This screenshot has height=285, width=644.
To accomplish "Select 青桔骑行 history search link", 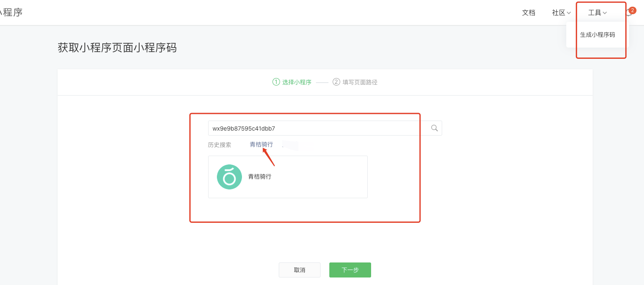I will 261,144.
